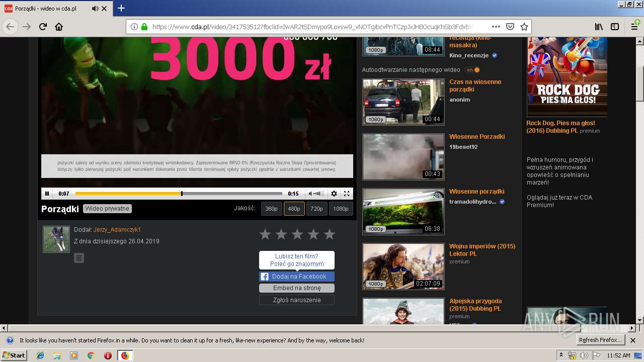Dismiss the Firefox refresh notification
Screen dimensions: 644x362
633,340
